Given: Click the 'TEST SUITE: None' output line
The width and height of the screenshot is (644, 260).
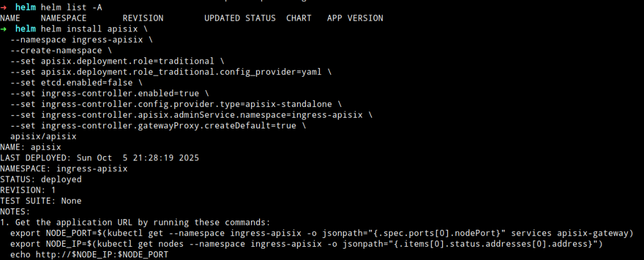Looking at the screenshot, I should coord(41,201).
